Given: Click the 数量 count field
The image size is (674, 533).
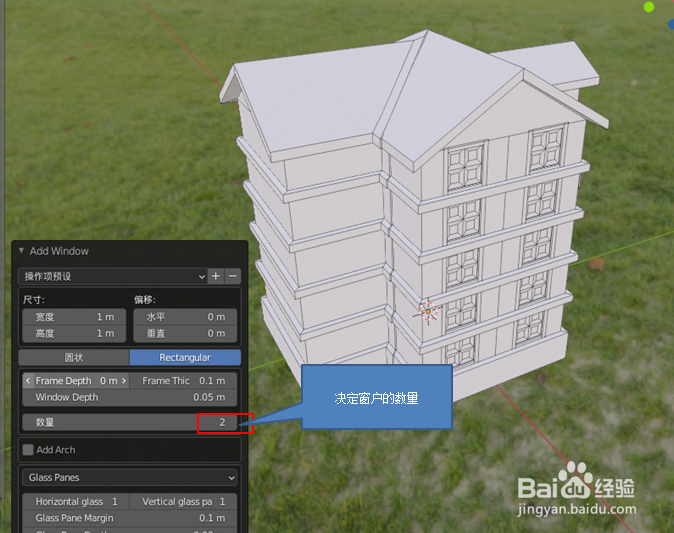Looking at the screenshot, I should tap(130, 422).
